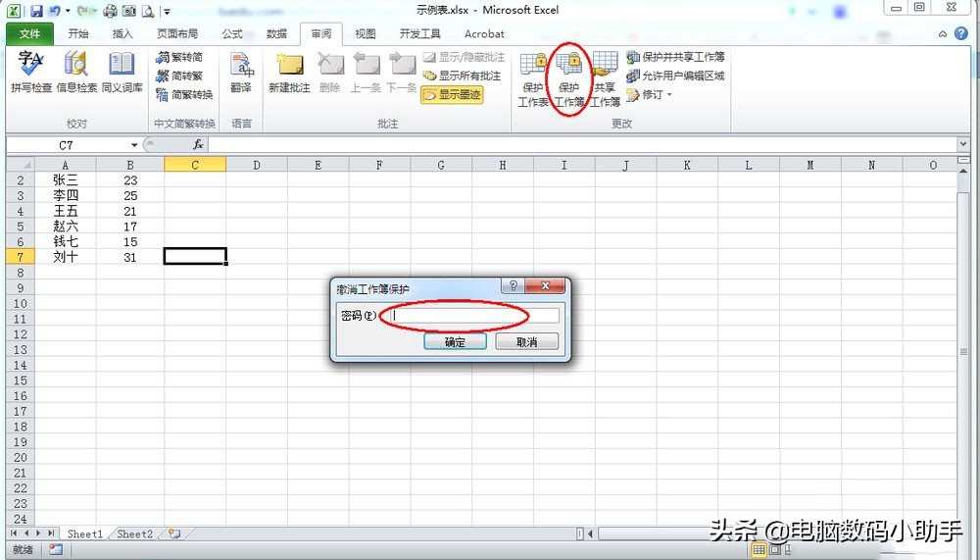Toggle 显示/隐藏批注 for the comment
The image size is (980, 560).
click(464, 57)
